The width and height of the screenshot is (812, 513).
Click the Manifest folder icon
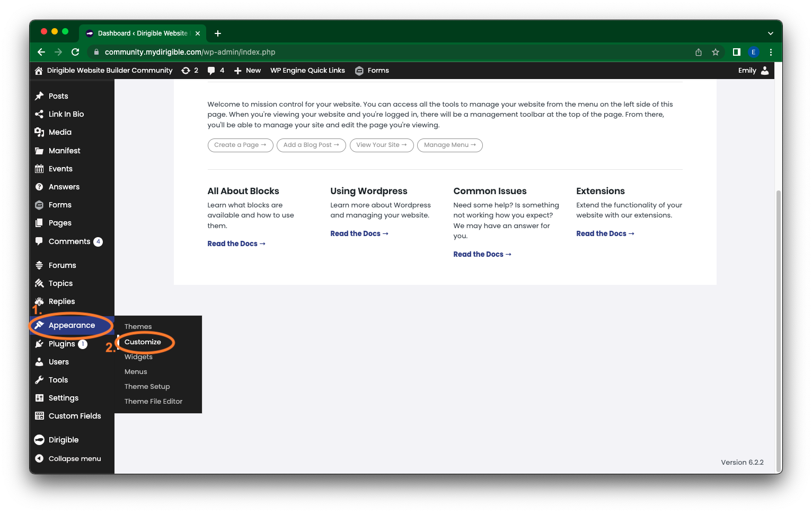tap(39, 151)
